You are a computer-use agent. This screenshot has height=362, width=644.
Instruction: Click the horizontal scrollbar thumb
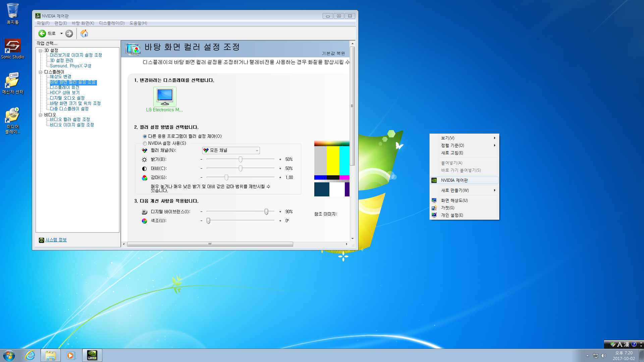point(210,244)
